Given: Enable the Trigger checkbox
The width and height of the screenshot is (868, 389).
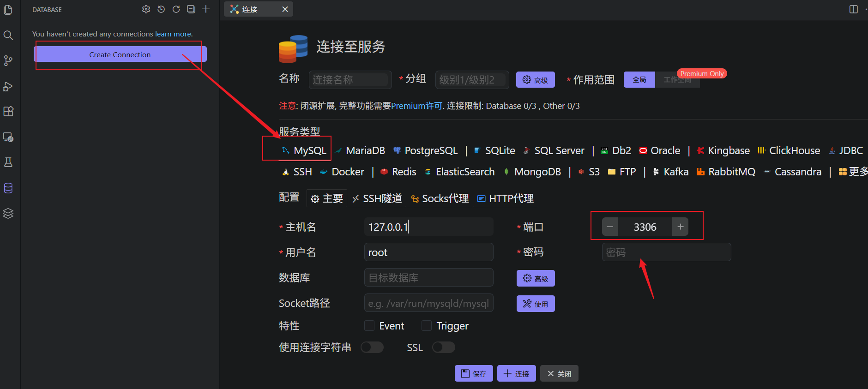Looking at the screenshot, I should tap(427, 326).
